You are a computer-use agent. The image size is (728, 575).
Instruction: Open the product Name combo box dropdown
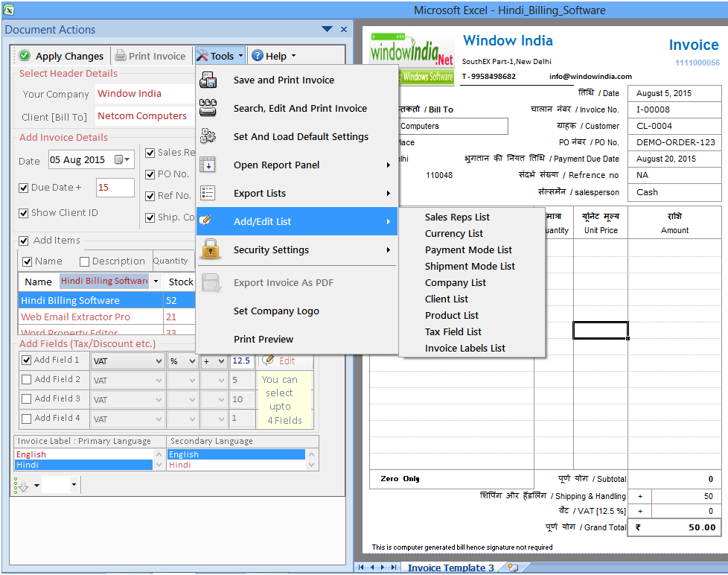156,281
